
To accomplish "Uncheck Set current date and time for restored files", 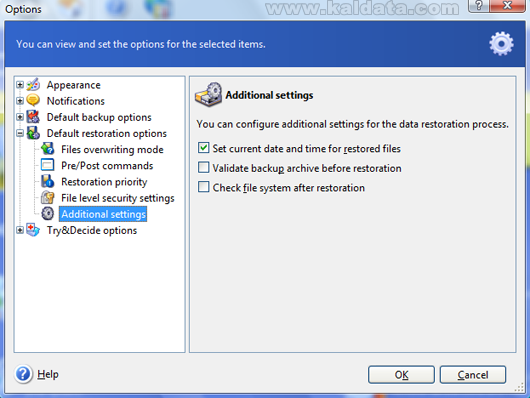I will click(203, 148).
